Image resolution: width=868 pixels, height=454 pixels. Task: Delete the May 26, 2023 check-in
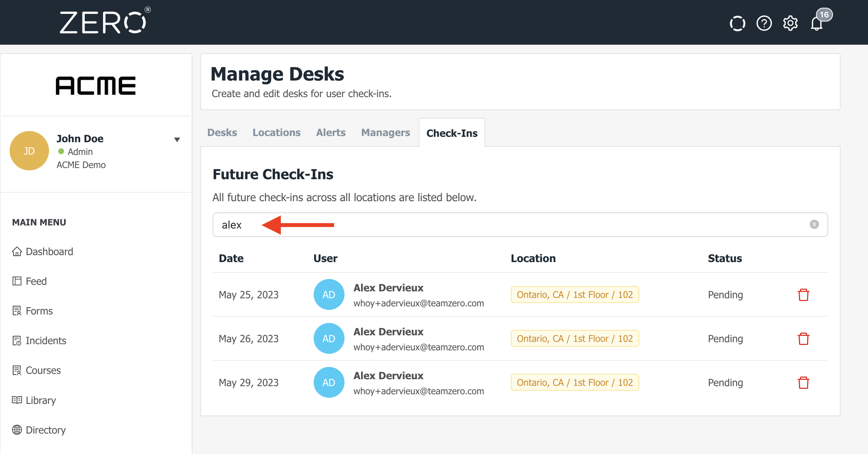tap(803, 339)
